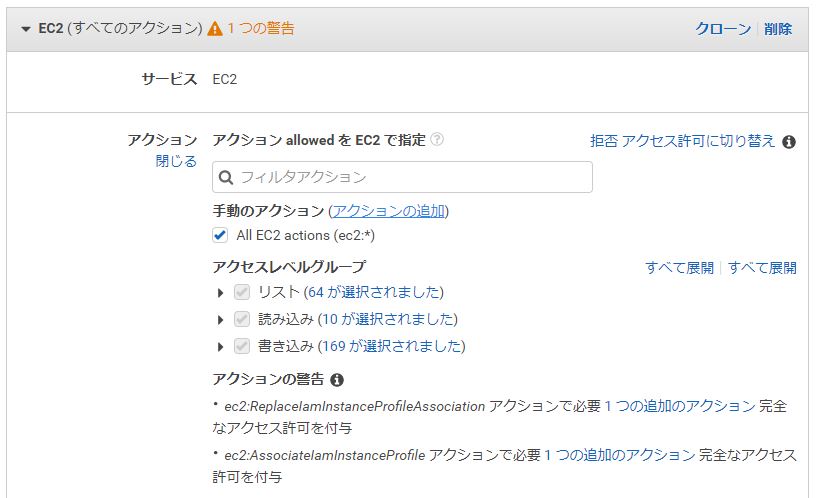Toggle the 書き込み access level checkbox

[x=241, y=346]
